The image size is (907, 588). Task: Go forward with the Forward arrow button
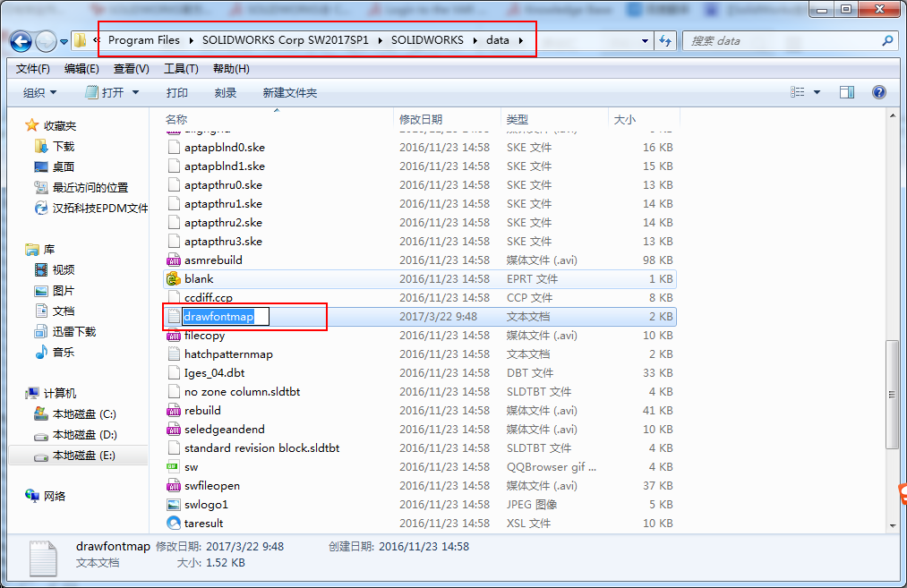(x=46, y=41)
